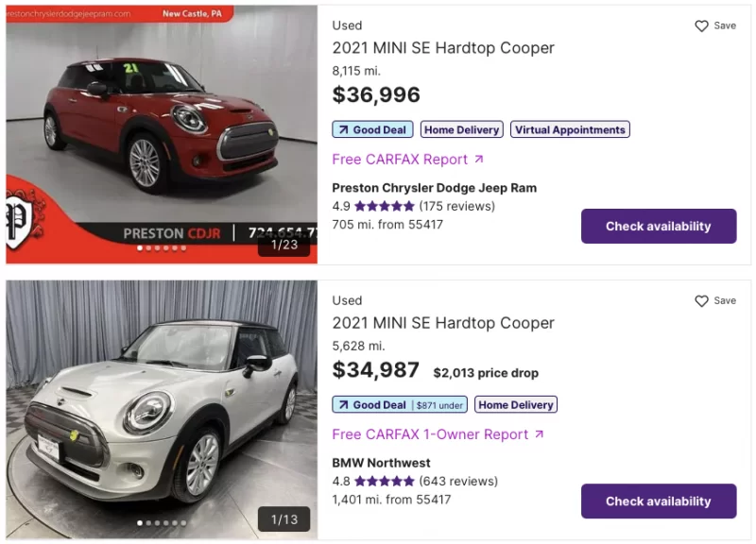This screenshot has height=544, width=756.
Task: Click the Virtual Appointments badge
Action: click(x=570, y=129)
